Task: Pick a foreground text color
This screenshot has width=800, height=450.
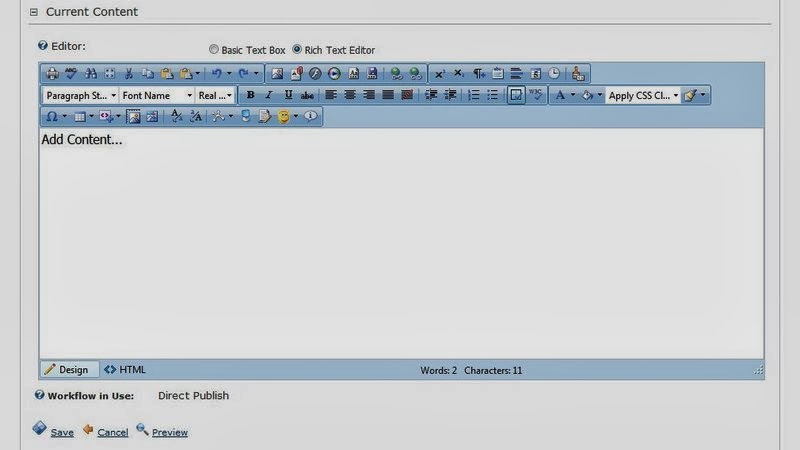Action: [x=560, y=95]
